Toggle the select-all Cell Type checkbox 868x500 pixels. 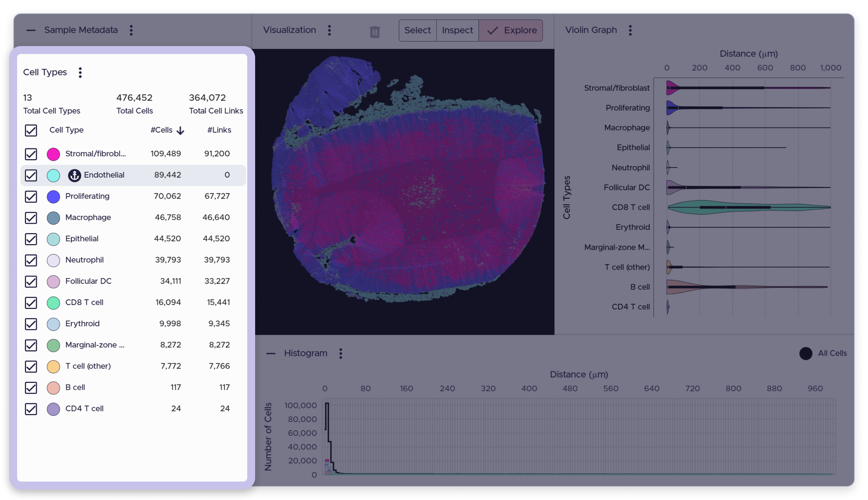coord(31,131)
